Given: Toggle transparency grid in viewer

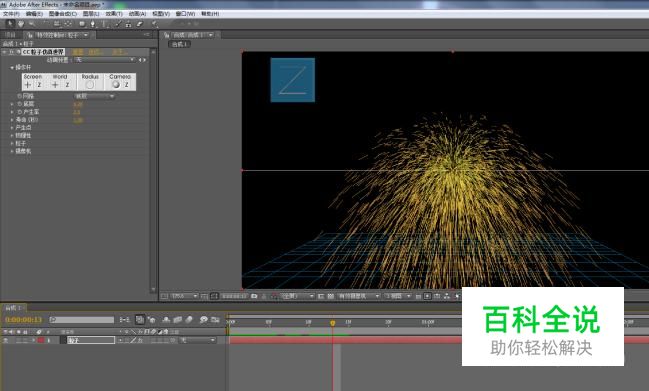Looking at the screenshot, I should [x=330, y=296].
